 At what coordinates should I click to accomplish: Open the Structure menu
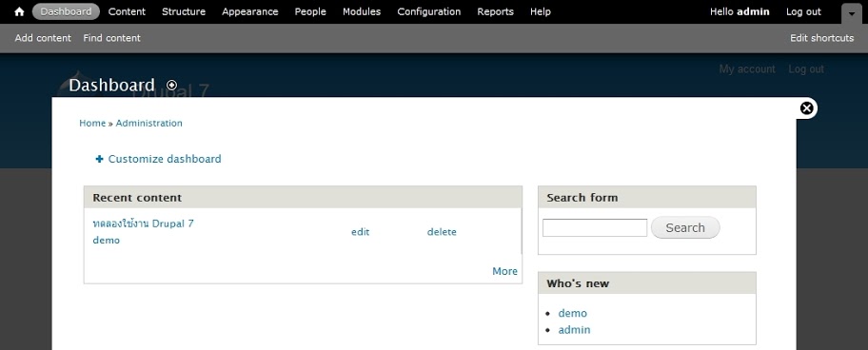[184, 11]
